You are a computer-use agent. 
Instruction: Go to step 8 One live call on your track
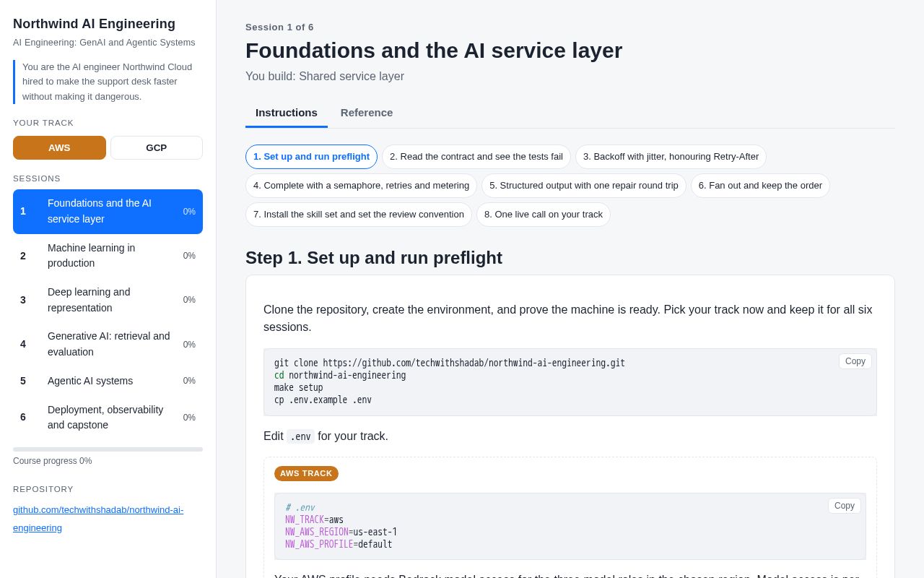pos(544,215)
